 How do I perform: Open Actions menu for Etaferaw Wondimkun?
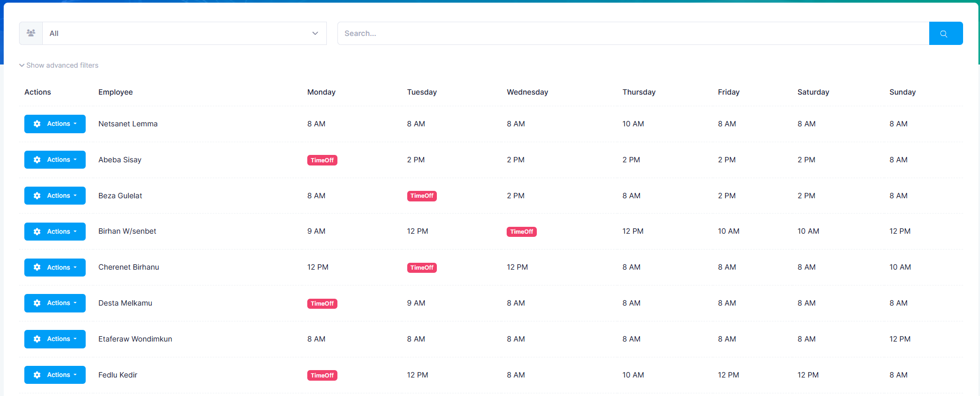55,339
